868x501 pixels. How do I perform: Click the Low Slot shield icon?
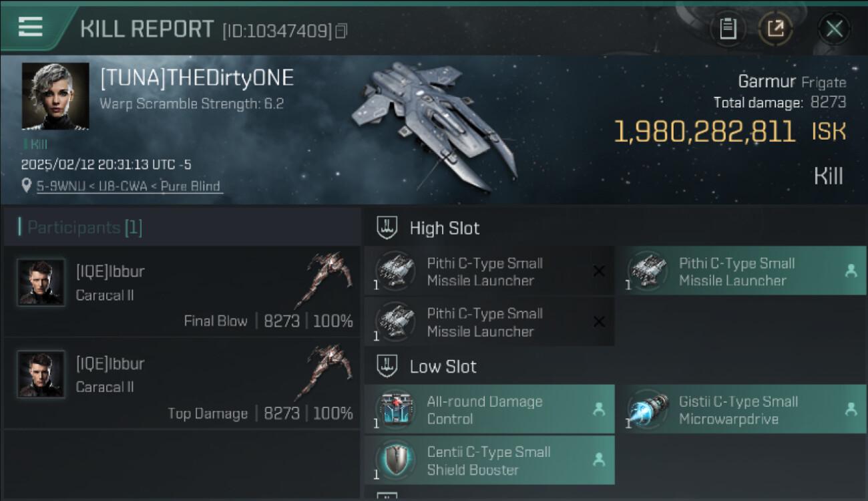387,365
